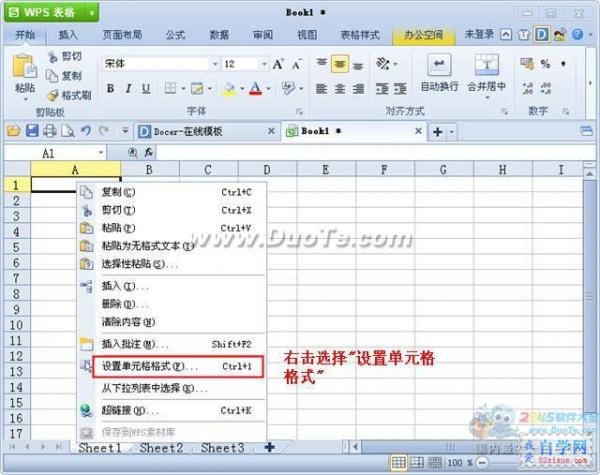The width and height of the screenshot is (600, 475).
Task: Choose Cut (剪切) from context menu
Action: point(171,210)
